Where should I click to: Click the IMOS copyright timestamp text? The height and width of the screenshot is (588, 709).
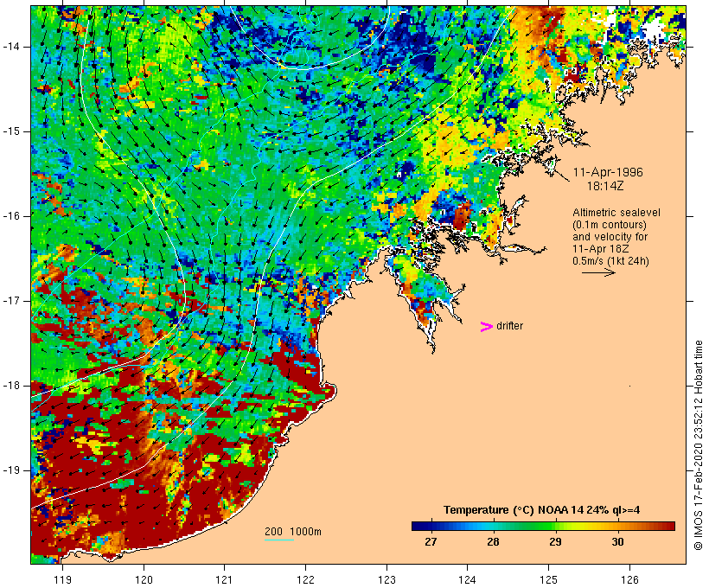[x=698, y=445]
